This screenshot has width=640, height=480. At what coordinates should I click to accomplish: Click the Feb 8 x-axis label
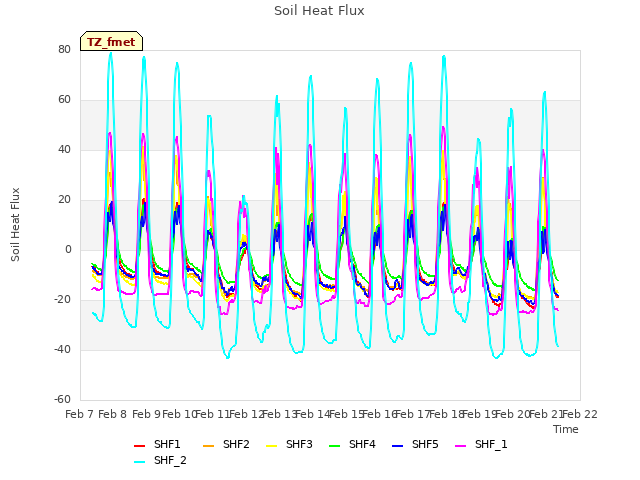coord(113,415)
